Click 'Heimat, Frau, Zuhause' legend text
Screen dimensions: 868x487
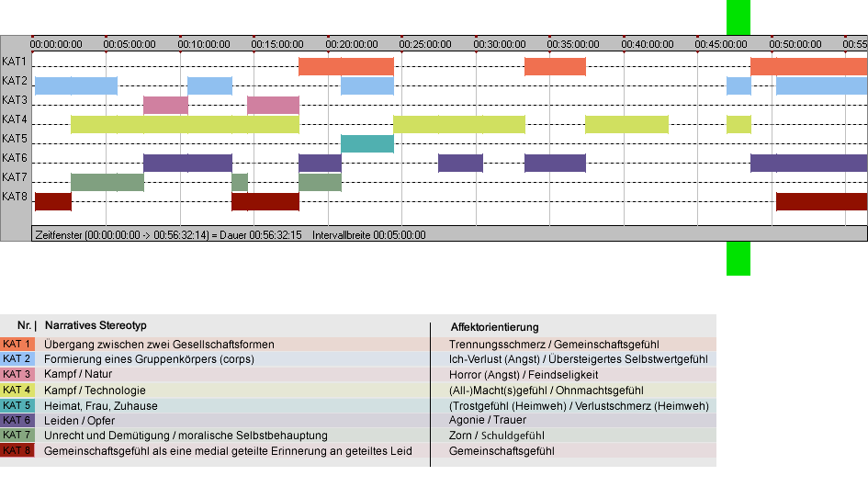[x=101, y=405]
